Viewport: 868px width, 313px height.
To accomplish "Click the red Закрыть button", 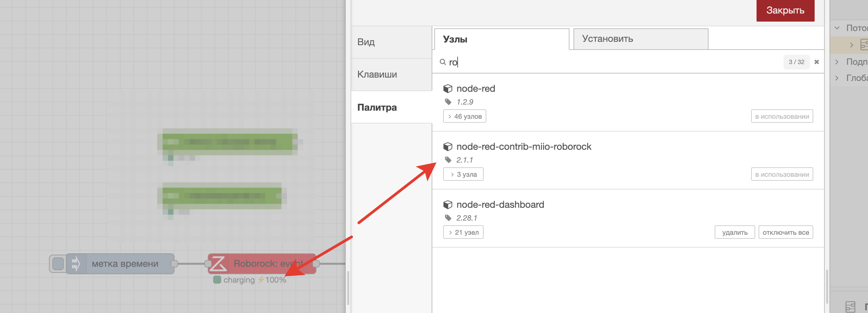I will (785, 10).
